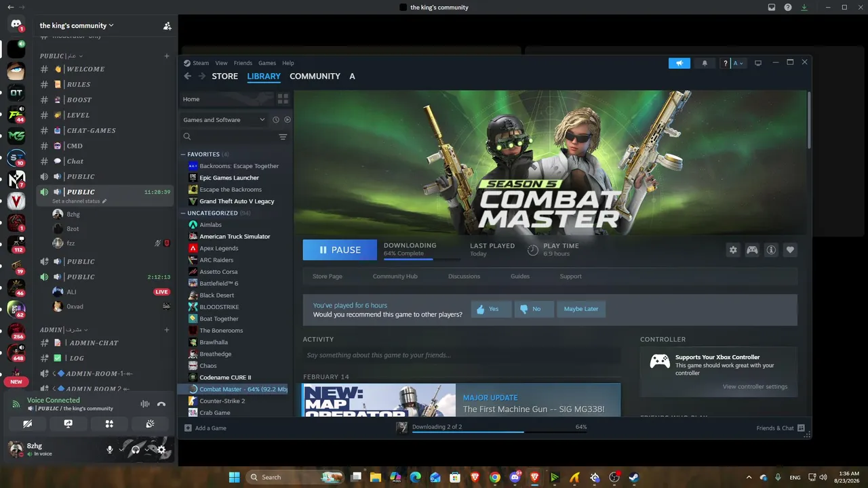Mute Discord microphone
The image size is (868, 488).
pyautogui.click(x=110, y=449)
